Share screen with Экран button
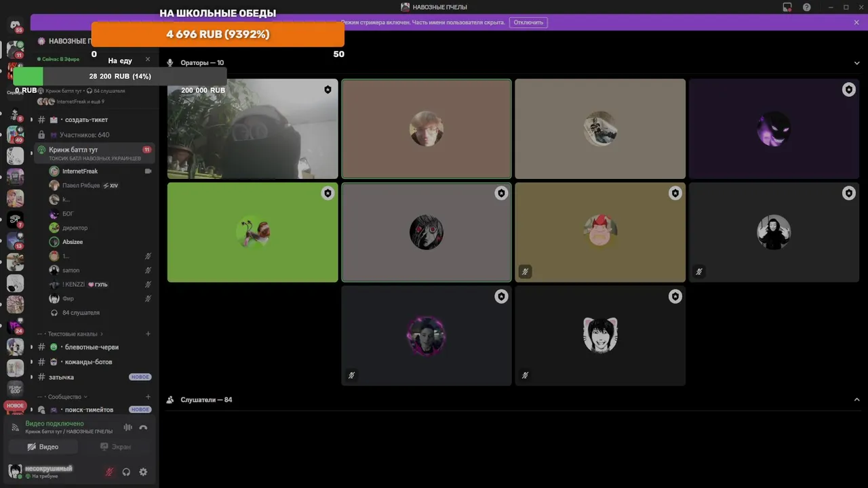868x488 pixels. 115,447
